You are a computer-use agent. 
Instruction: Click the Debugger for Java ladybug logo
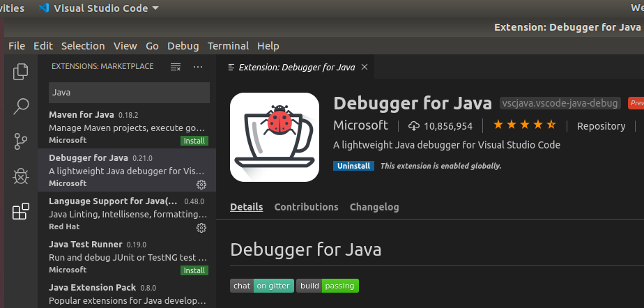pyautogui.click(x=275, y=137)
